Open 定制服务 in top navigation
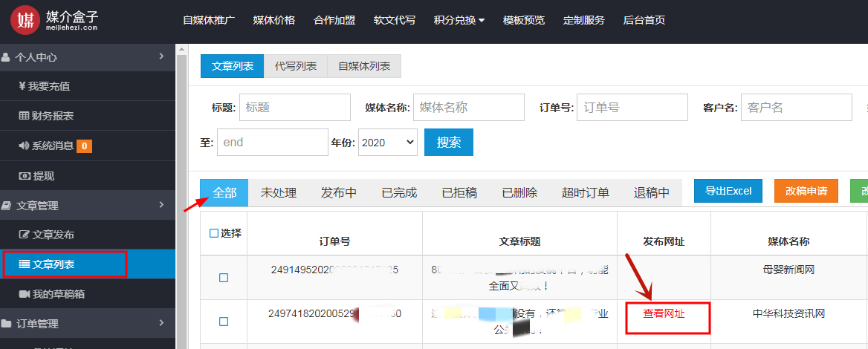Viewport: 868px width, 349px height. pos(584,21)
